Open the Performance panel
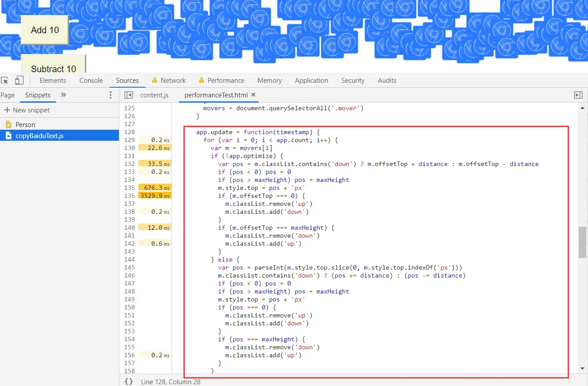Image resolution: width=588 pixels, height=386 pixels. 226,81
